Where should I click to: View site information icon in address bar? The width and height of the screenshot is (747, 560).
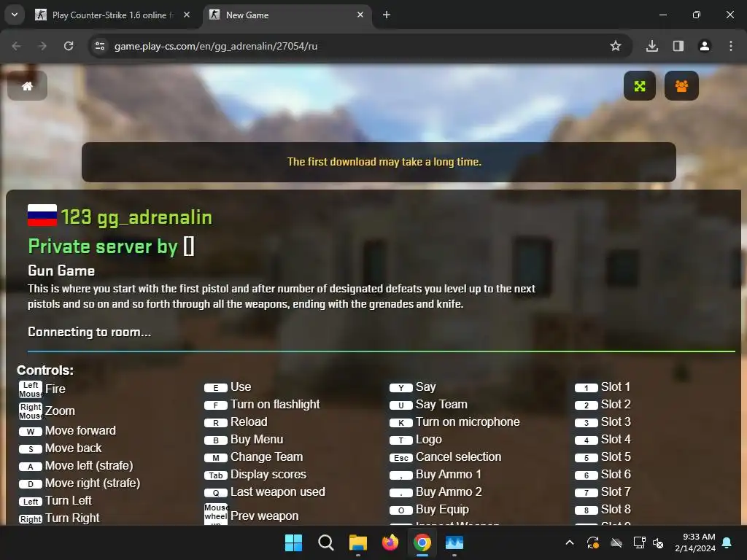coord(99,46)
